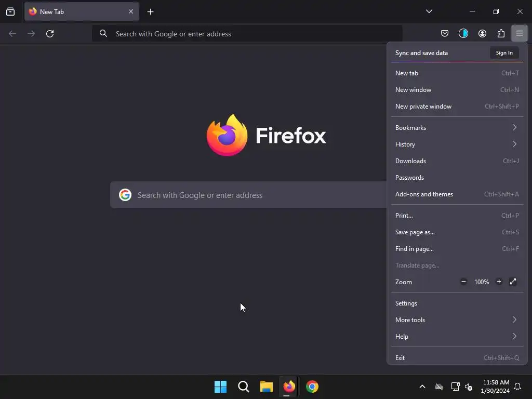The width and height of the screenshot is (532, 399).
Task: Expand the Help submenu
Action: click(x=457, y=337)
